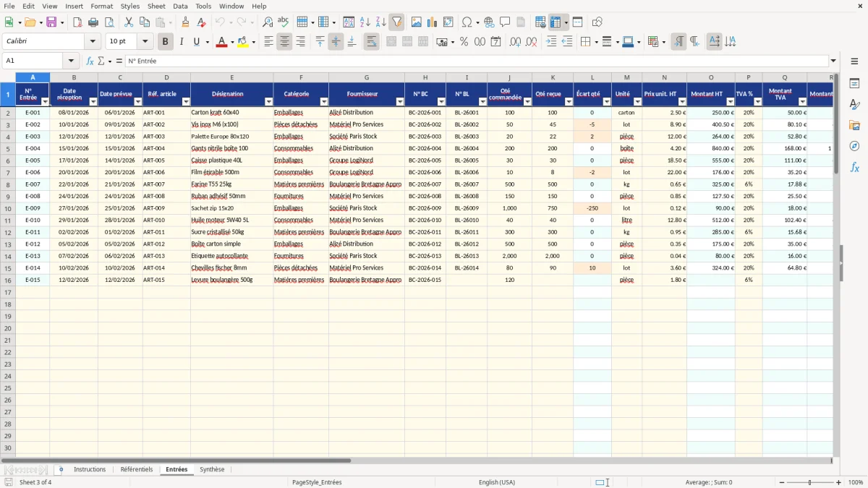Apply the red font color
Viewport: 868px width, 488px height.
coord(221,42)
